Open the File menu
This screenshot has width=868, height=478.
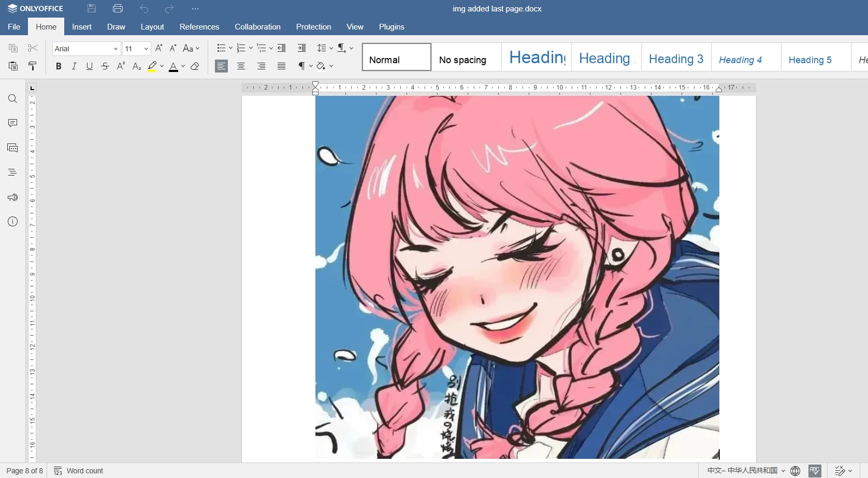point(14,26)
